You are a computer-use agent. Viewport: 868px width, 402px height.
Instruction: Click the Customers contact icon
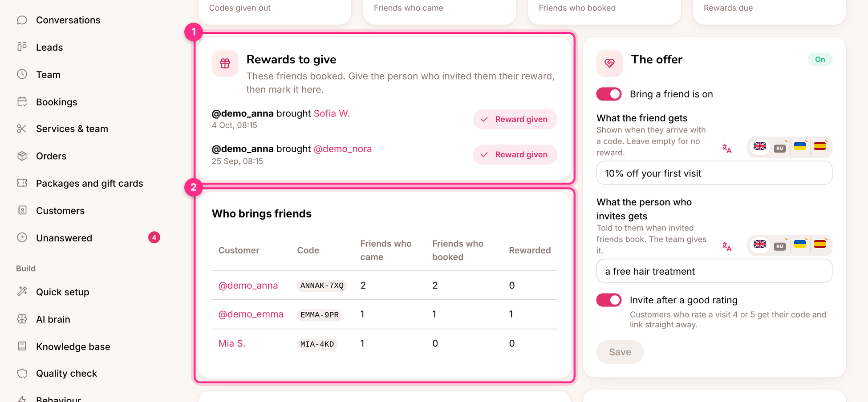22,210
